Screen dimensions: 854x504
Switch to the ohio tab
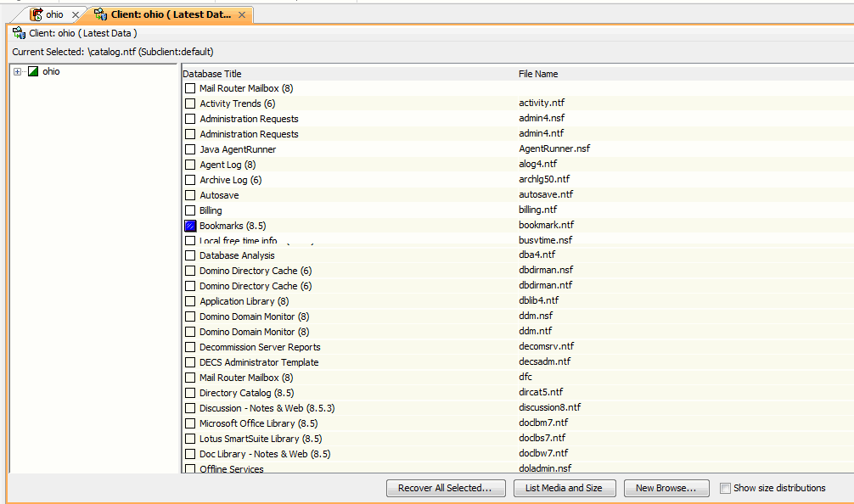pos(53,14)
